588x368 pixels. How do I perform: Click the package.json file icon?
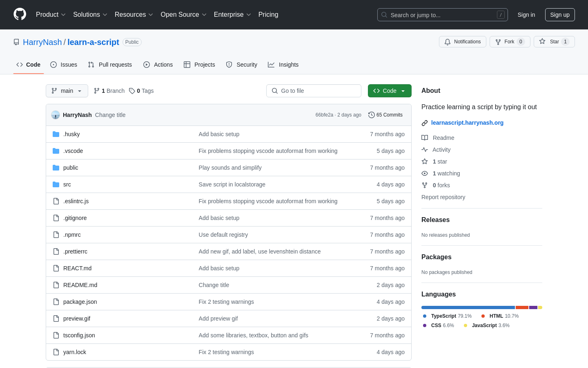pos(56,302)
